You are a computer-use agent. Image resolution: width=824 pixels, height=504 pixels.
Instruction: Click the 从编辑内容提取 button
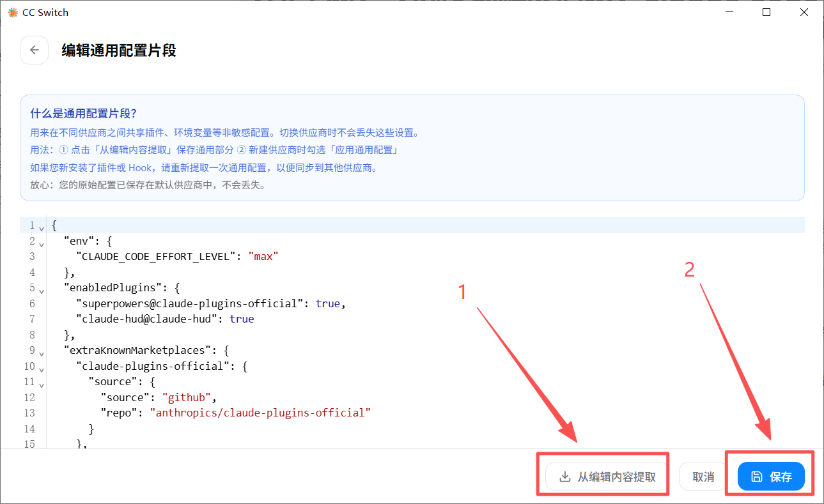tap(607, 477)
